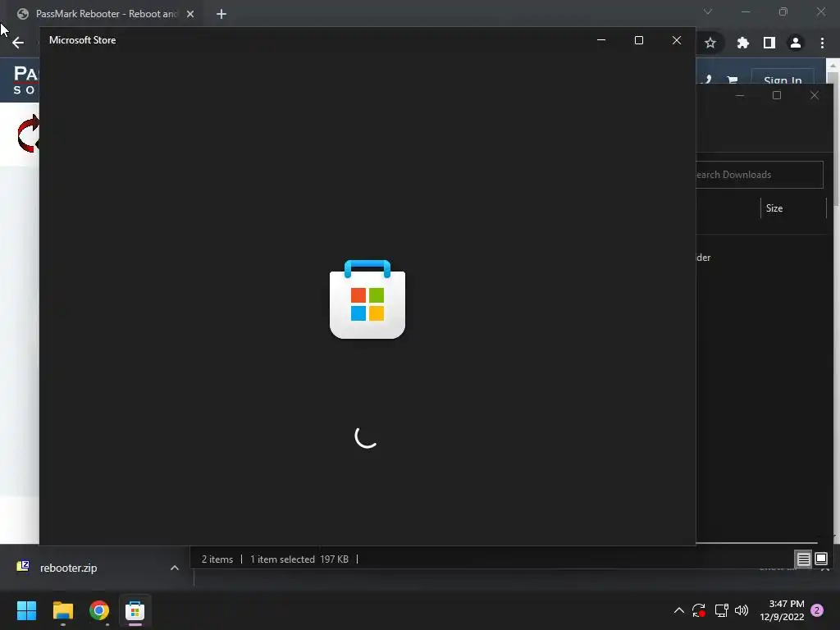
Task: Click the red Rebooter arrow logo
Action: (28, 134)
